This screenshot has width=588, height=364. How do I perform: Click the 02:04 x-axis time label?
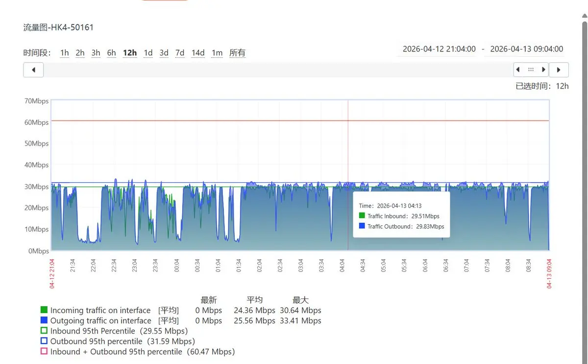[259, 266]
